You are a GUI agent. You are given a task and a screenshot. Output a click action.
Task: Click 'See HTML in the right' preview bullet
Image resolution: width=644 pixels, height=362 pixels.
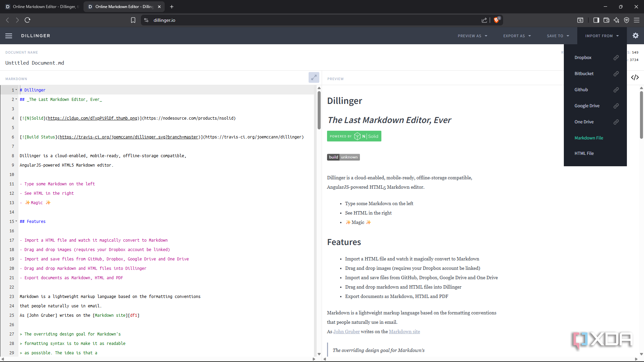pyautogui.click(x=368, y=213)
